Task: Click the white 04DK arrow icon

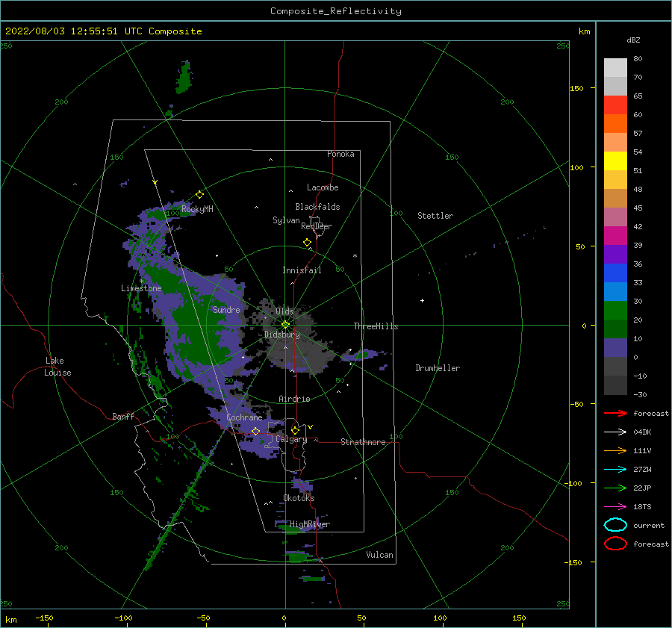Action: click(615, 432)
